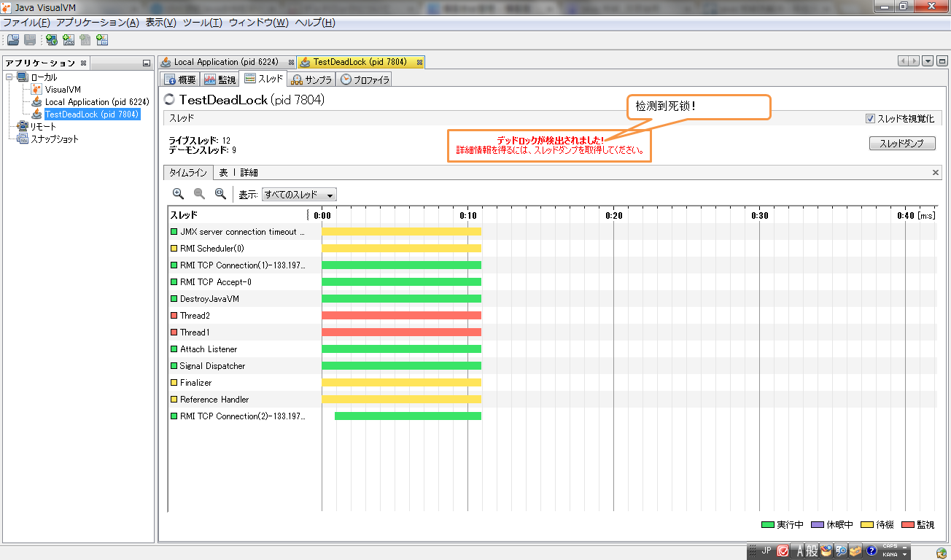The width and height of the screenshot is (951, 560).
Task: Switch to the 概要 tab
Action: (180, 79)
